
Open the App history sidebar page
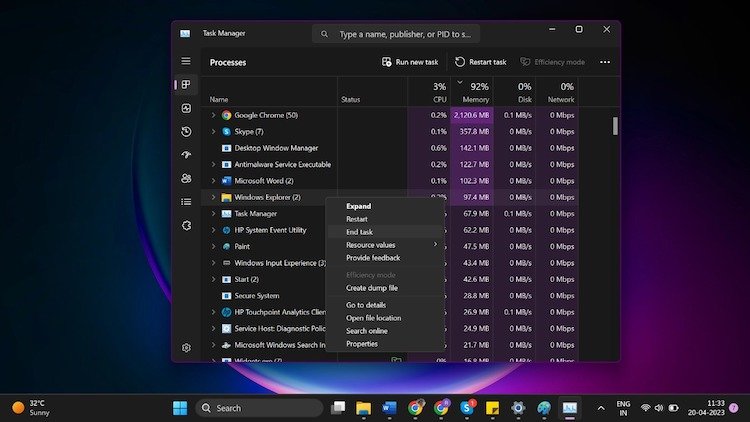pyautogui.click(x=186, y=132)
